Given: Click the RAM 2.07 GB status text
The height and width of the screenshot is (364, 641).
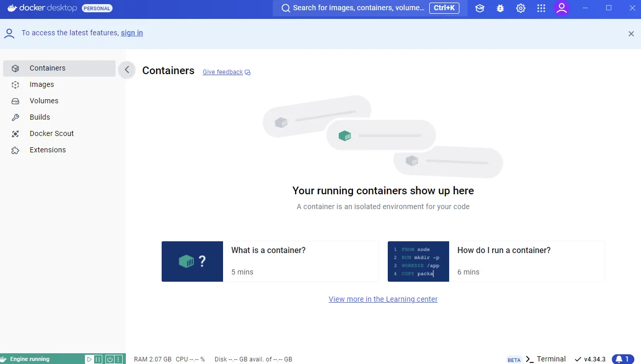Looking at the screenshot, I should click(x=152, y=359).
